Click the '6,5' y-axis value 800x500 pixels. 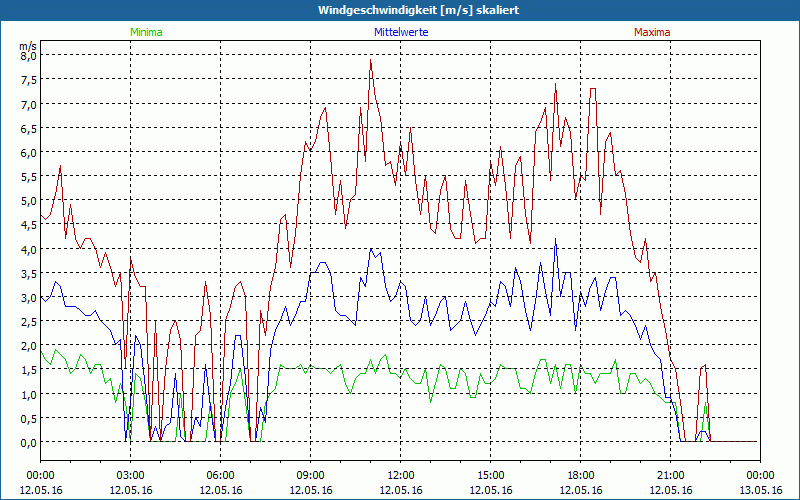tap(29, 129)
